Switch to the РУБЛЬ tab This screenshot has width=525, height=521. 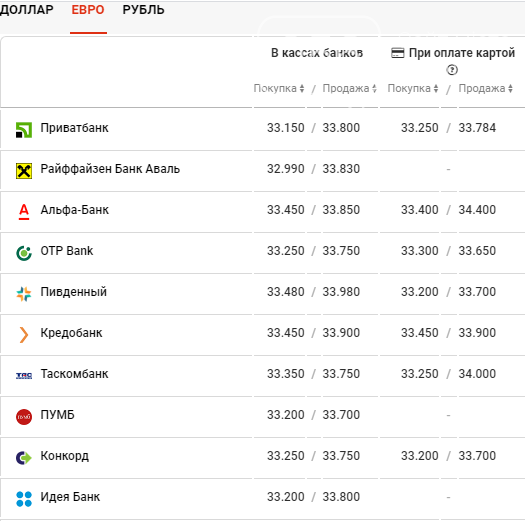coord(143,10)
